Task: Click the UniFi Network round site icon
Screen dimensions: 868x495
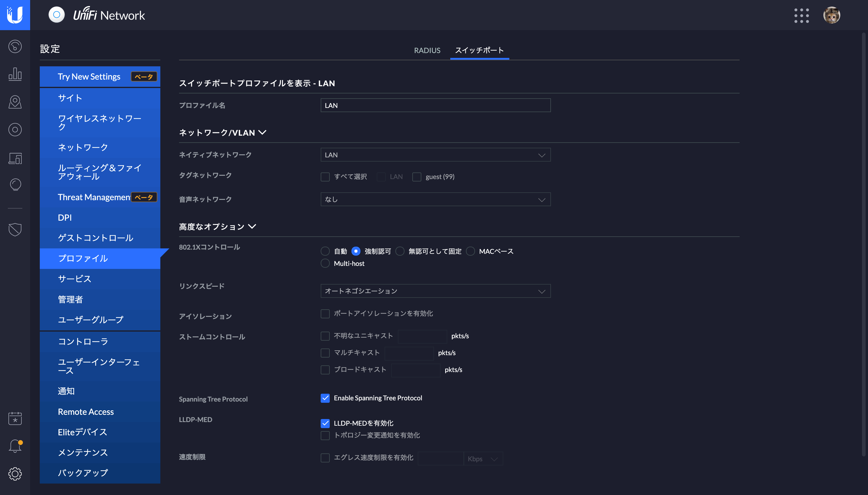Action: [x=56, y=15]
